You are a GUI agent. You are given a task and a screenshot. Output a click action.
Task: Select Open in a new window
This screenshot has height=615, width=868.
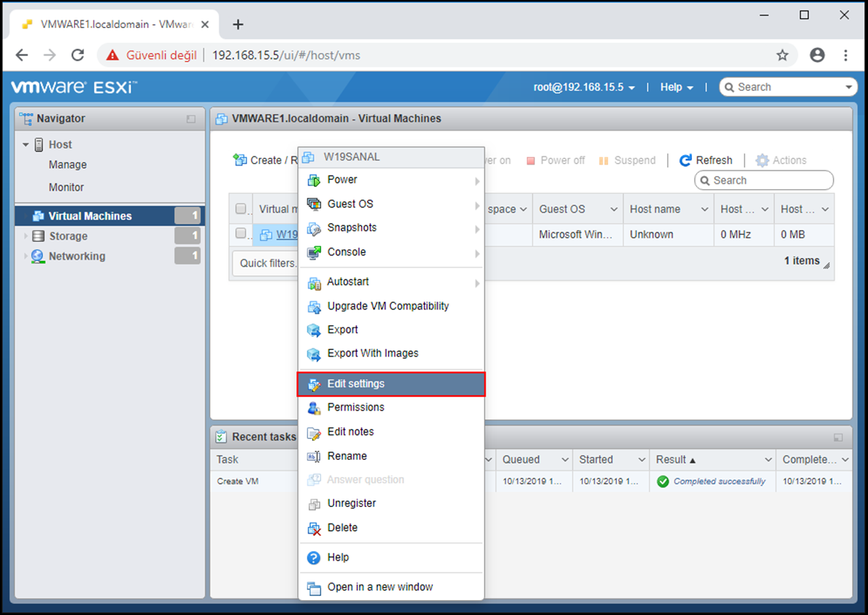[391, 588]
